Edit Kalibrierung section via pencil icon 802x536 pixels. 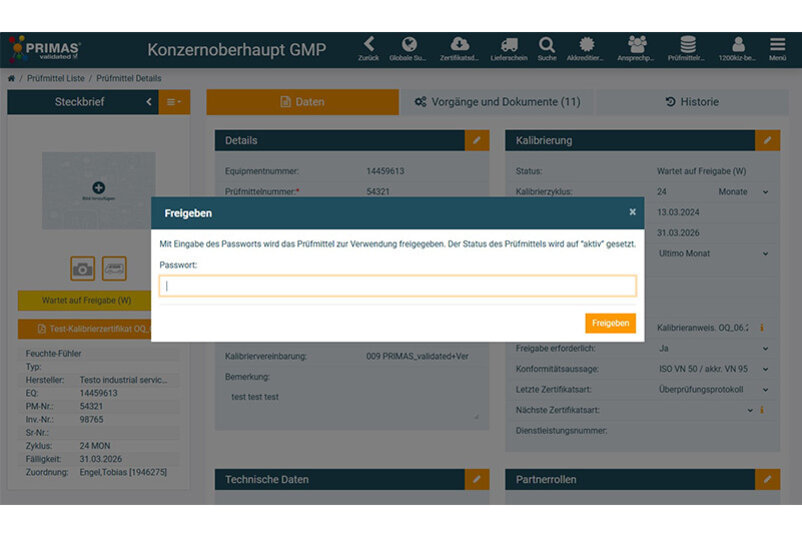pos(767,141)
